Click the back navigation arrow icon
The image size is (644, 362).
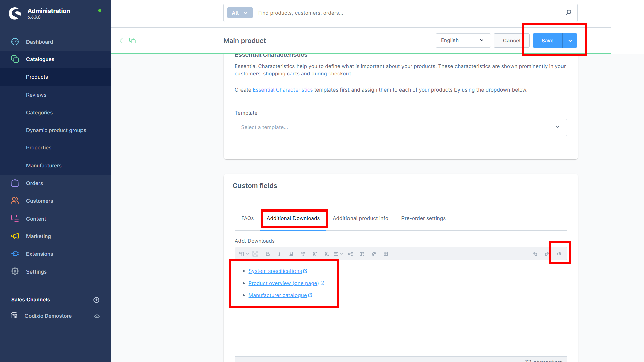point(122,40)
